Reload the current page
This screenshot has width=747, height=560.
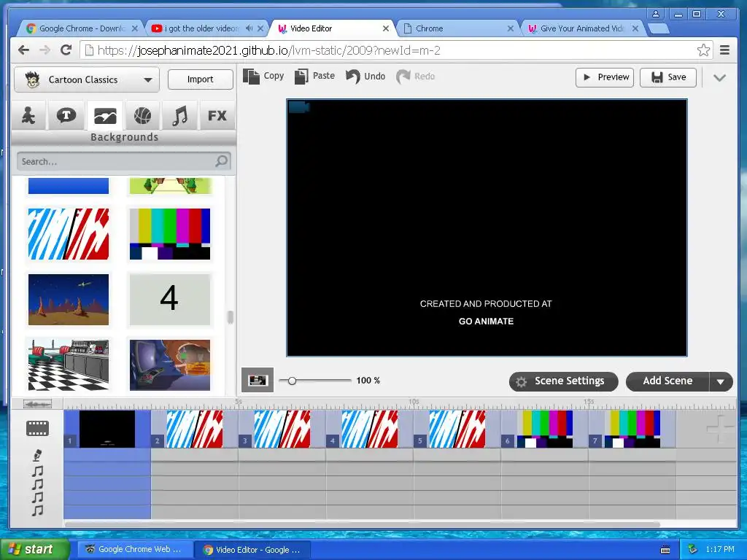point(66,50)
